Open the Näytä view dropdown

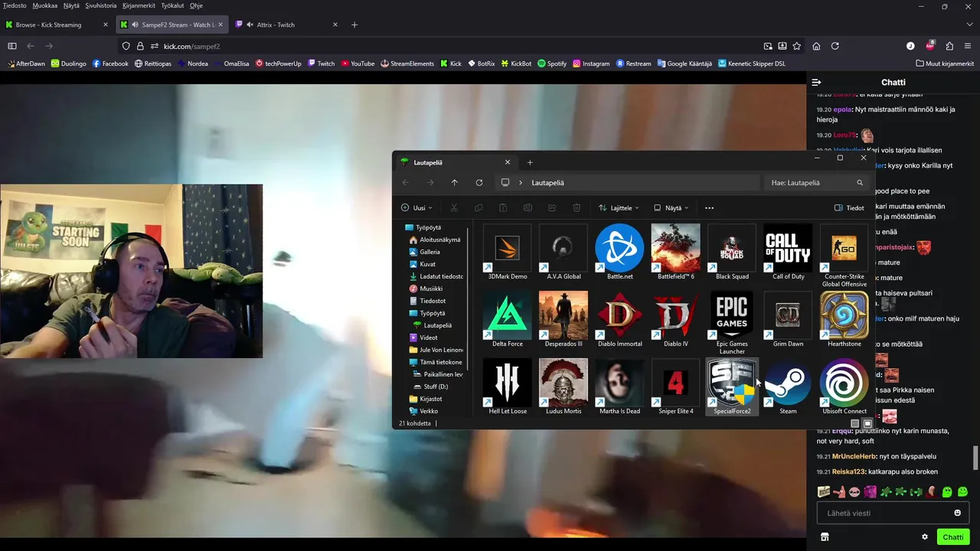click(671, 207)
